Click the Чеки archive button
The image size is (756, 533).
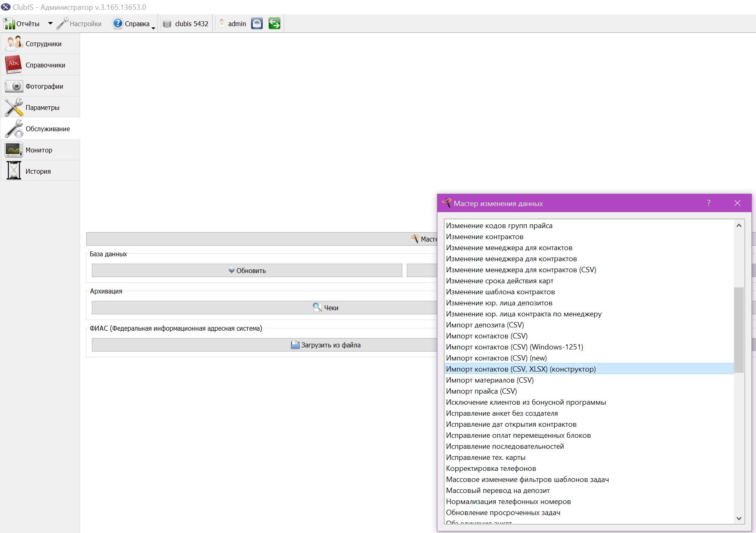(x=264, y=308)
